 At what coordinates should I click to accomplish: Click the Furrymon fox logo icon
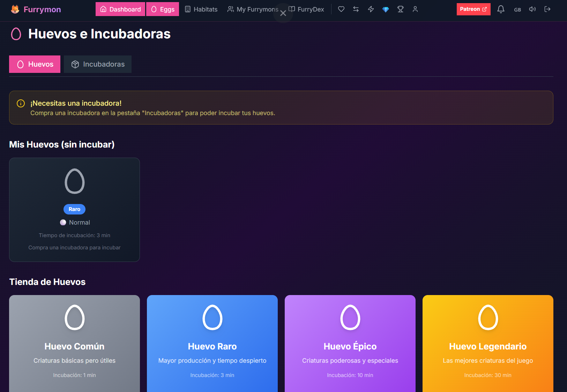coord(15,9)
